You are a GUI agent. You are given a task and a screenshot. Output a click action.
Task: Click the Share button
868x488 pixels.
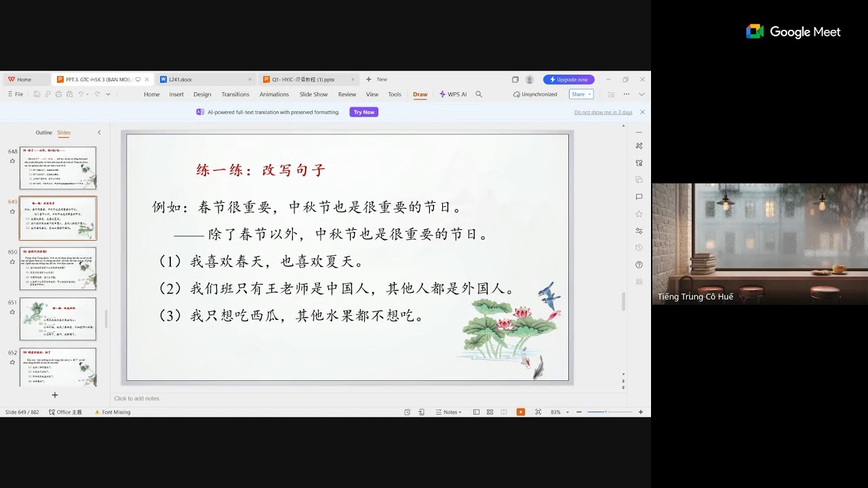pos(581,94)
